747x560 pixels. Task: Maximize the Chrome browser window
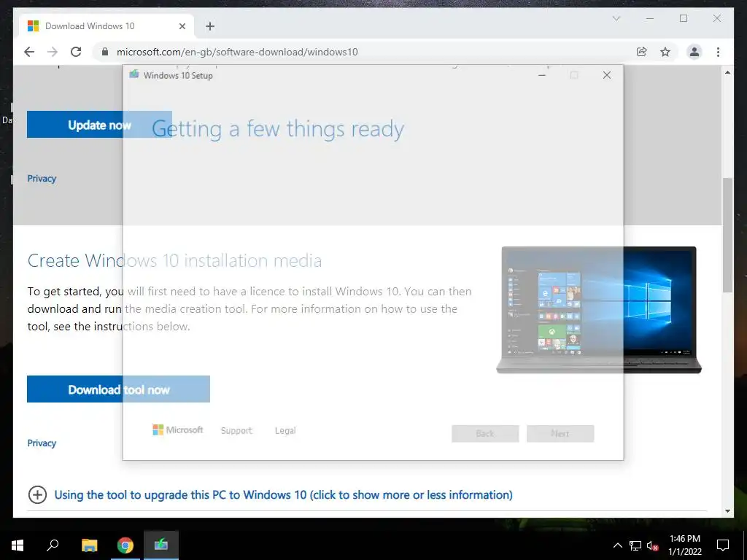(x=684, y=18)
